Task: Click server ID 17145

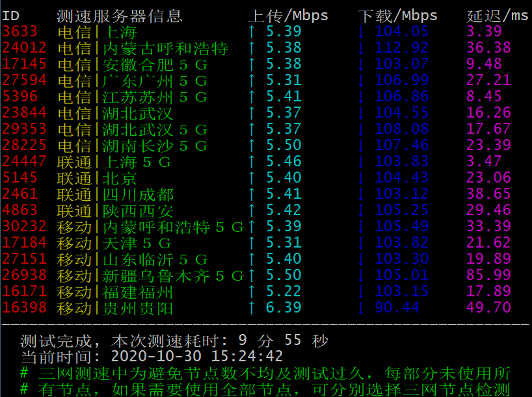Action: tap(24, 64)
